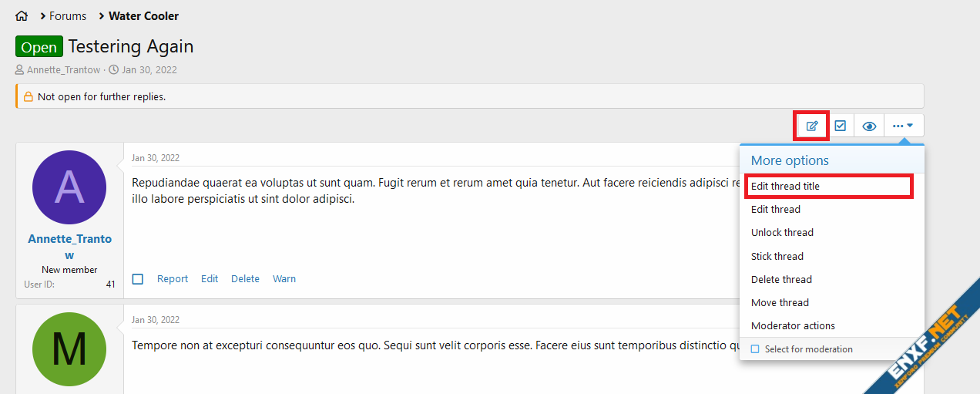Open Moderator actions entry
This screenshot has height=394, width=980.
coord(793,325)
